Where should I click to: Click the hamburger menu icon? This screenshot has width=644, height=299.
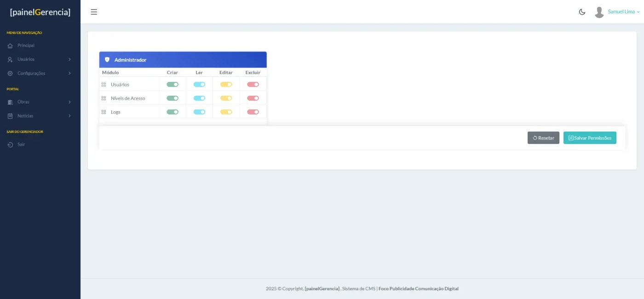(x=94, y=12)
